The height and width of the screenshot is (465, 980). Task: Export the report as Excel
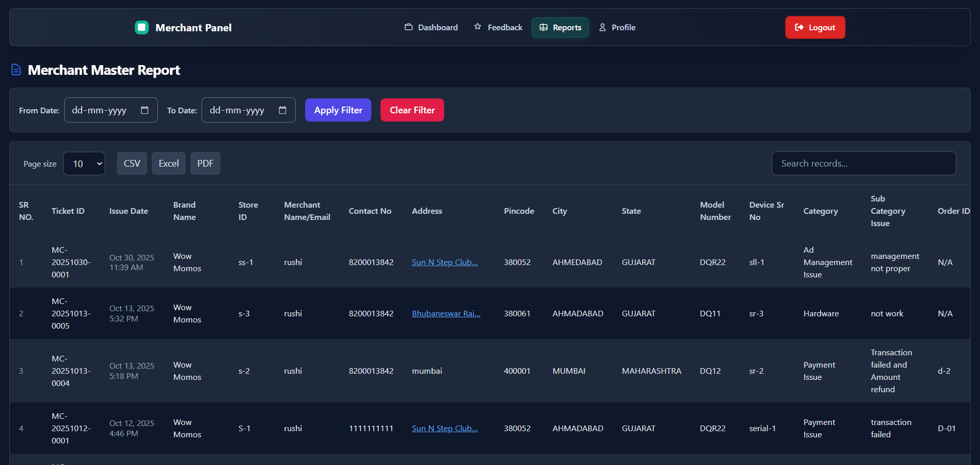pos(169,164)
